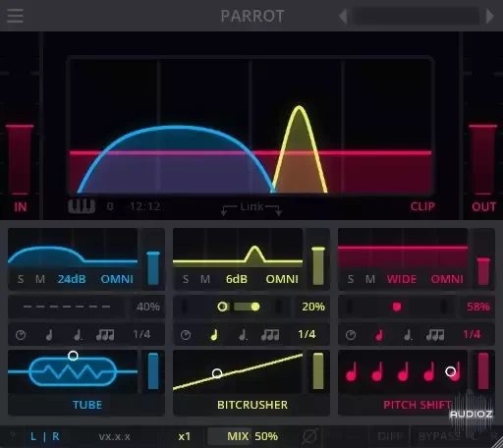Open pink band OMNI mode
The image size is (503, 448).
pos(447,279)
